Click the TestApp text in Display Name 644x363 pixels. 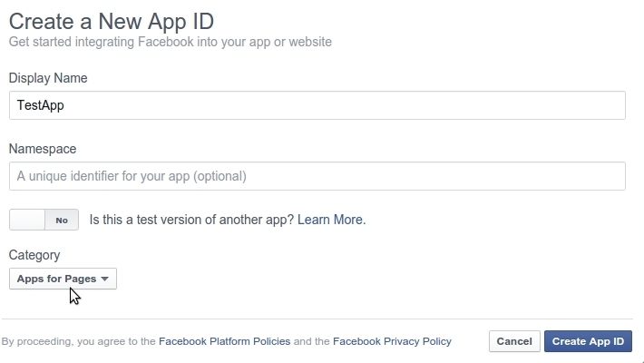(x=41, y=105)
